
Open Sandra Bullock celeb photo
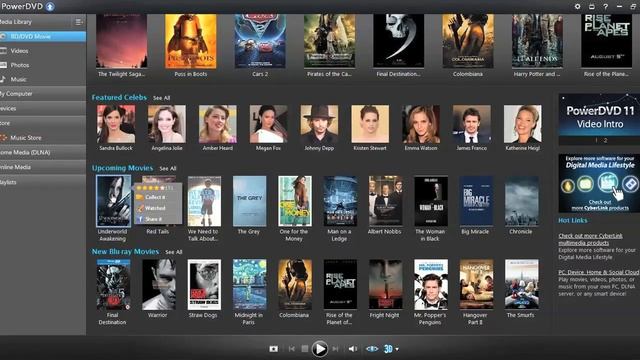(x=116, y=124)
